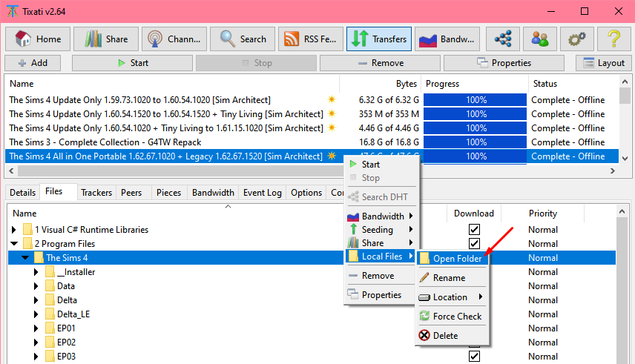Switch to the Pieces tab
The image size is (635, 364).
[x=169, y=192]
